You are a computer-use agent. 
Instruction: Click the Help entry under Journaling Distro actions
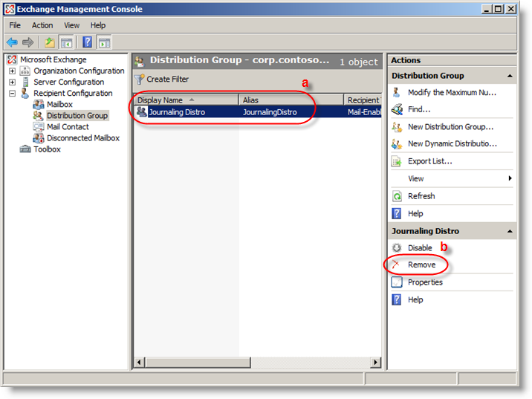pos(415,300)
